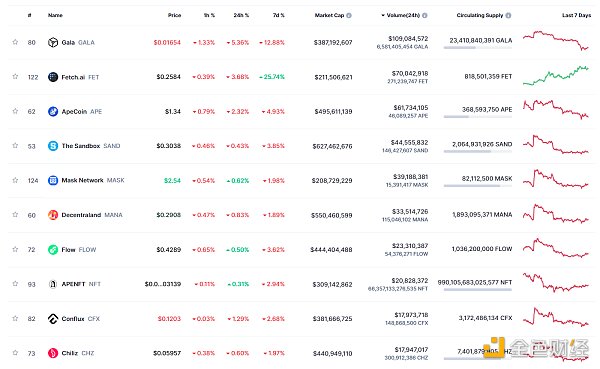Open the Fetch.ai 7-day price chart

[556, 75]
